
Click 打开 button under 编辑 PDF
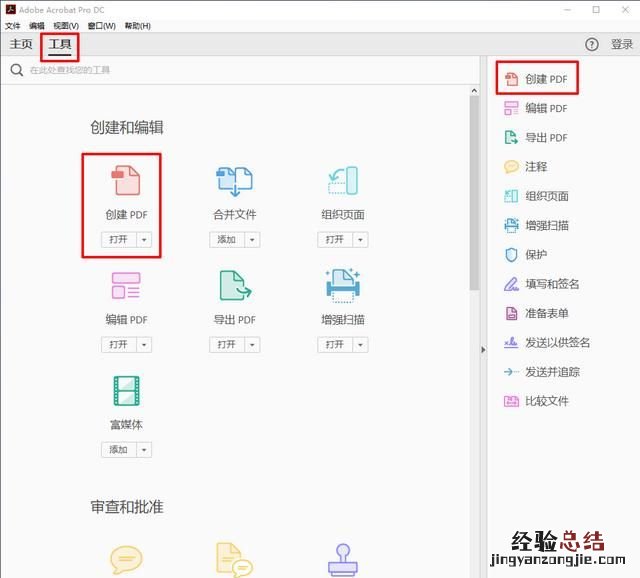pos(119,345)
